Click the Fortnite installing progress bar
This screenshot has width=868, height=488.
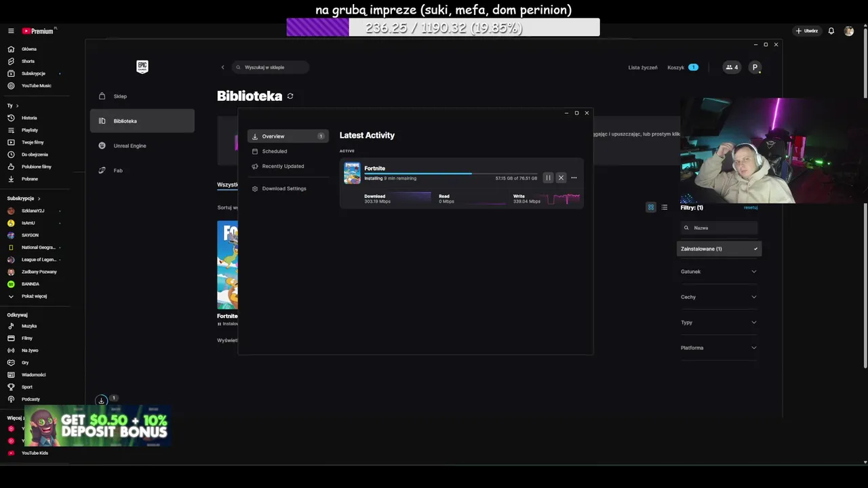(x=452, y=174)
